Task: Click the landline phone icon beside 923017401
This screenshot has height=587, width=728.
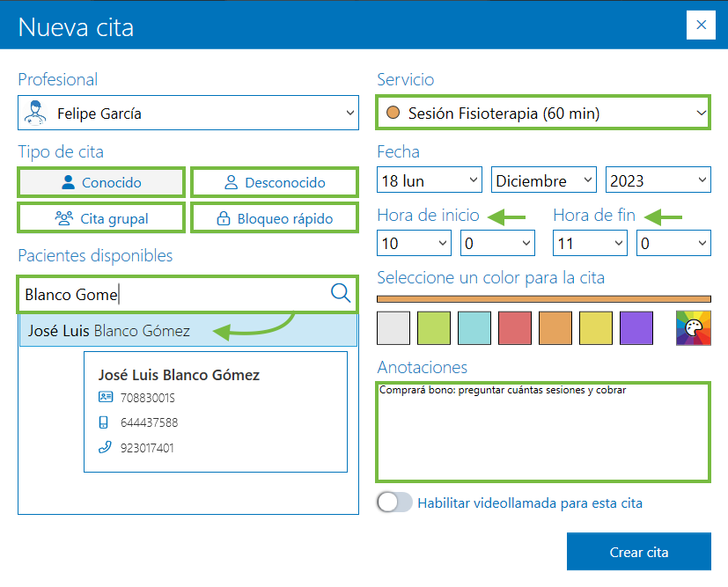Action: pos(106,447)
